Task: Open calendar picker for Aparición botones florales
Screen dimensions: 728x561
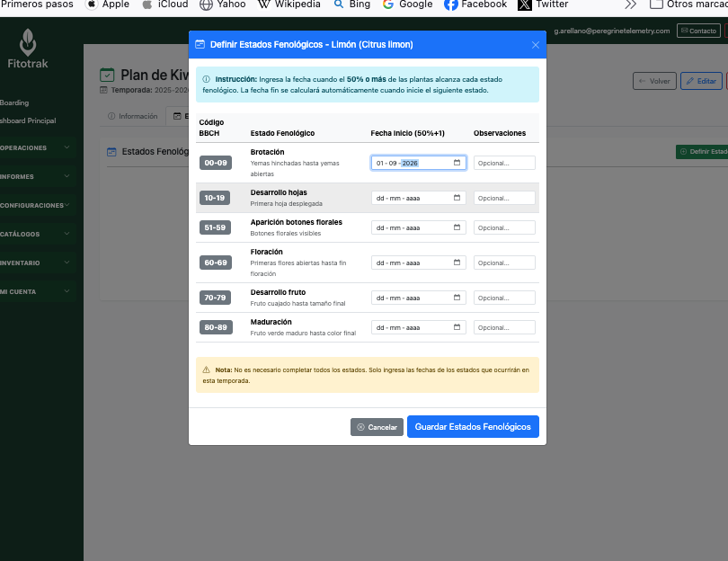Action: (457, 228)
